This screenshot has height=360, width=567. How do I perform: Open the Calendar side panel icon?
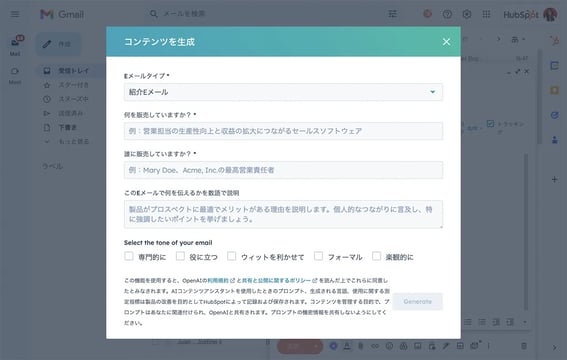[554, 66]
